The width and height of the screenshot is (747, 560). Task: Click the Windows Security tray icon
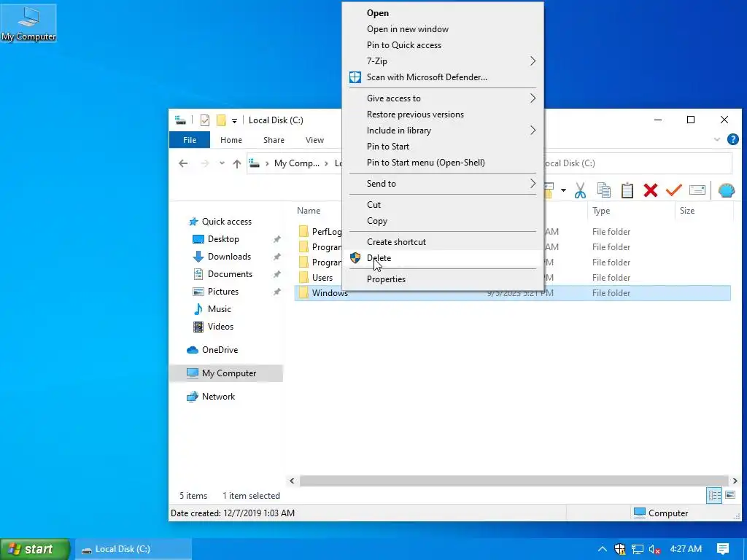(619, 549)
